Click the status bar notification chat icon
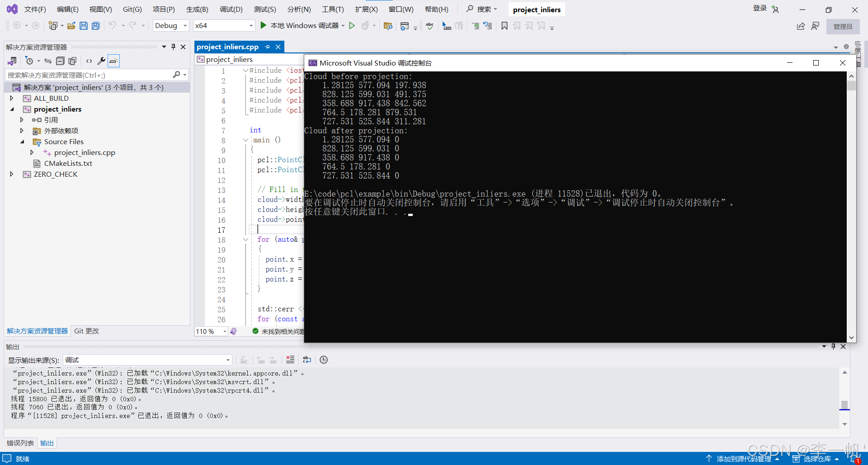This screenshot has width=868, height=465. click(7, 458)
